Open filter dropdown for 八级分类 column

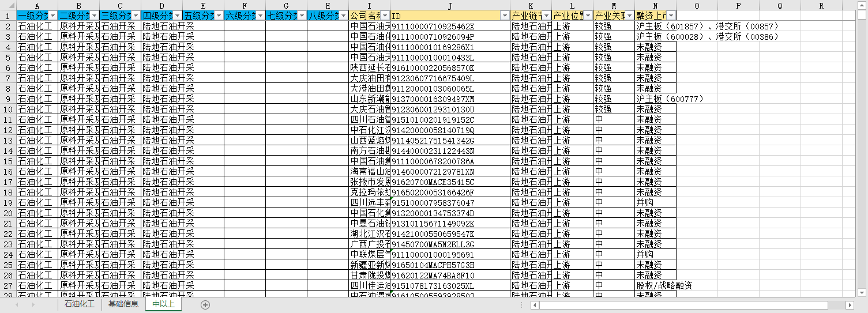pyautogui.click(x=344, y=16)
